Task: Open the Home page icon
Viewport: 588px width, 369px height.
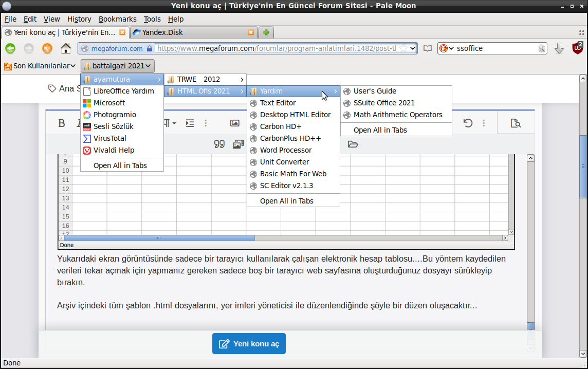Action: pos(66,48)
